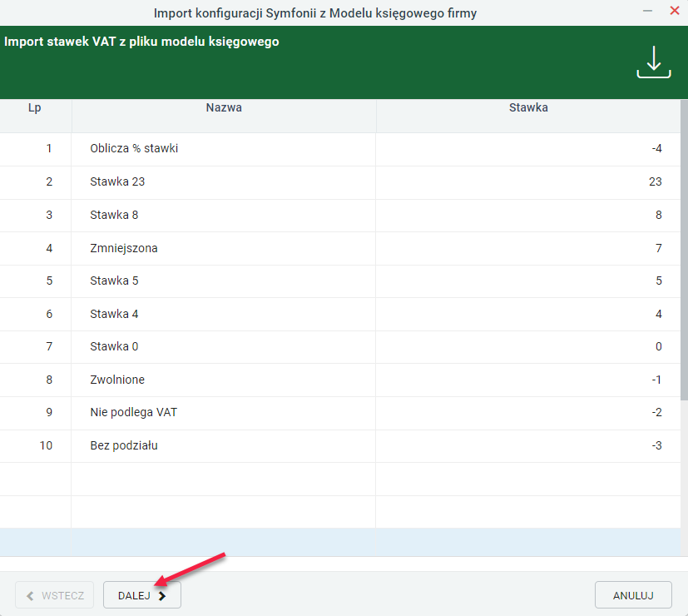The width and height of the screenshot is (688, 616).
Task: Click rate value 4 for Stawka 4
Action: coord(659,314)
